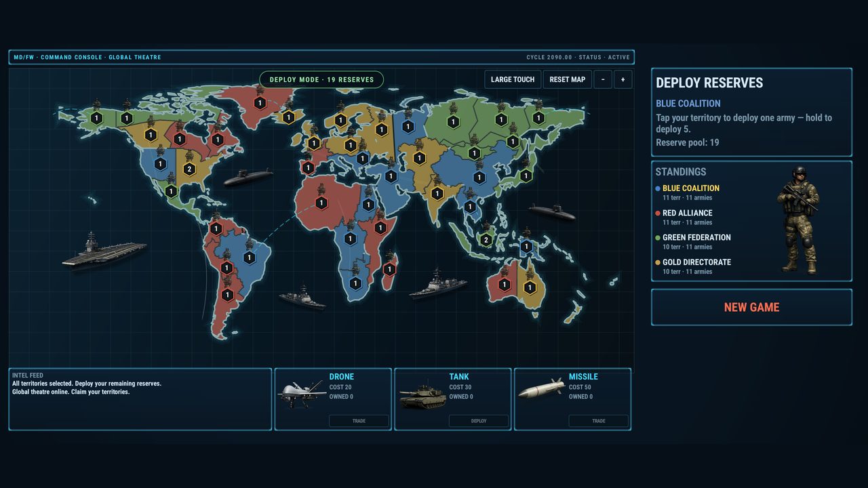Select the gold India army marker
This screenshot has width=868, height=488.
click(x=437, y=194)
